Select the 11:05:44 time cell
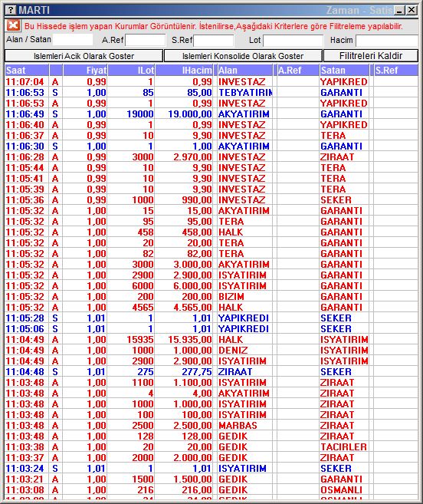 pos(25,168)
